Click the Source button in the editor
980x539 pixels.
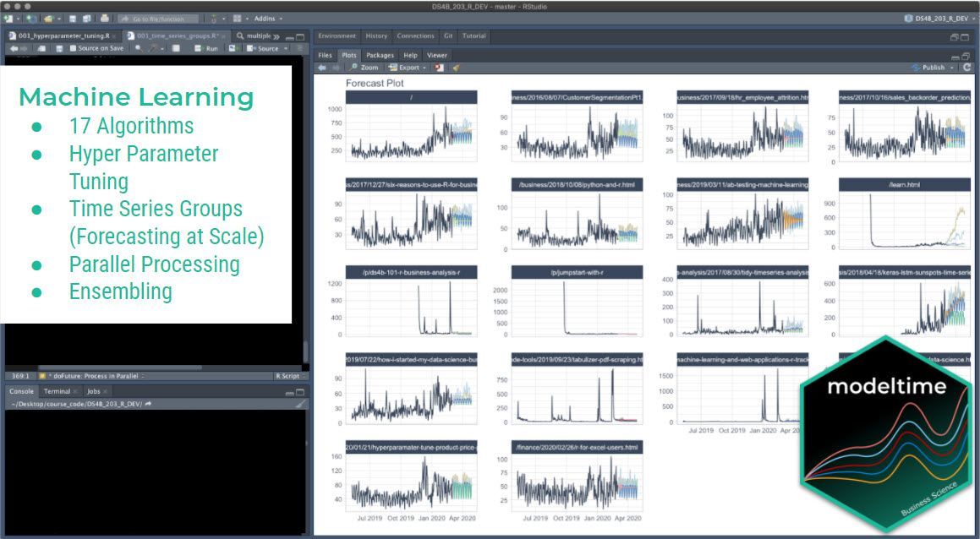tap(263, 48)
